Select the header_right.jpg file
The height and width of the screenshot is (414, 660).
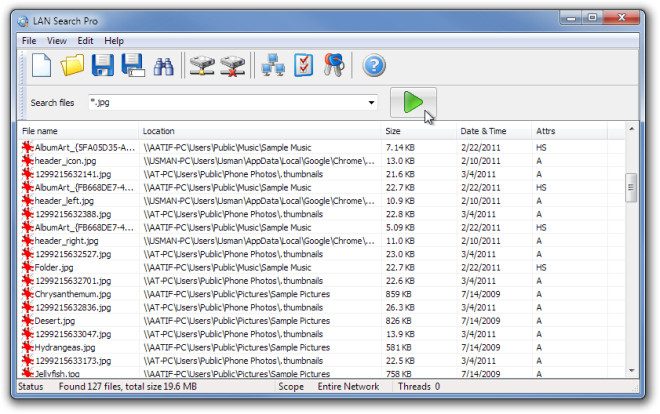pos(66,241)
